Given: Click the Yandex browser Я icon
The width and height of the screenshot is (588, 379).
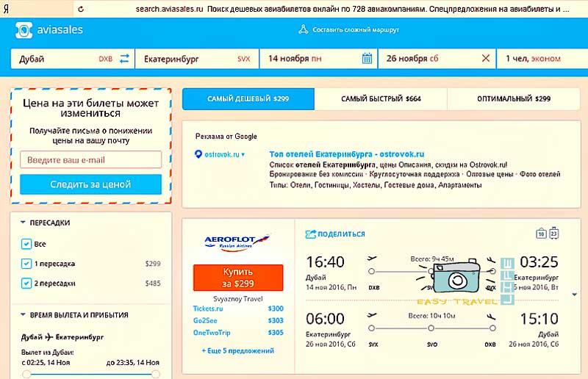Looking at the screenshot, I should click(x=6, y=9).
